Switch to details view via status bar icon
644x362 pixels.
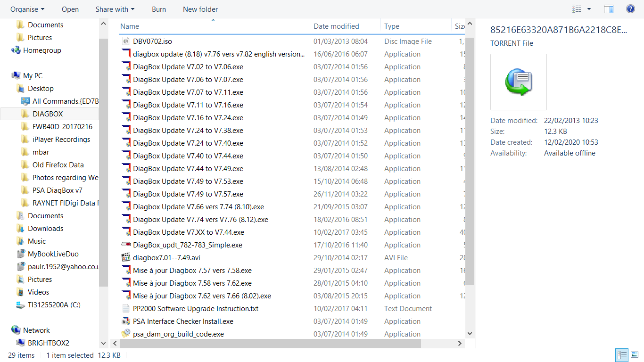[622, 355]
